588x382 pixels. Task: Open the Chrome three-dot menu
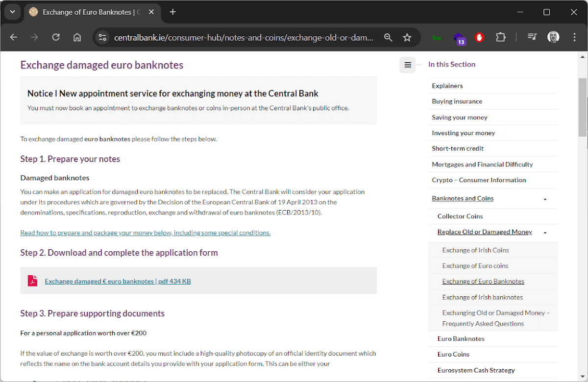(574, 37)
